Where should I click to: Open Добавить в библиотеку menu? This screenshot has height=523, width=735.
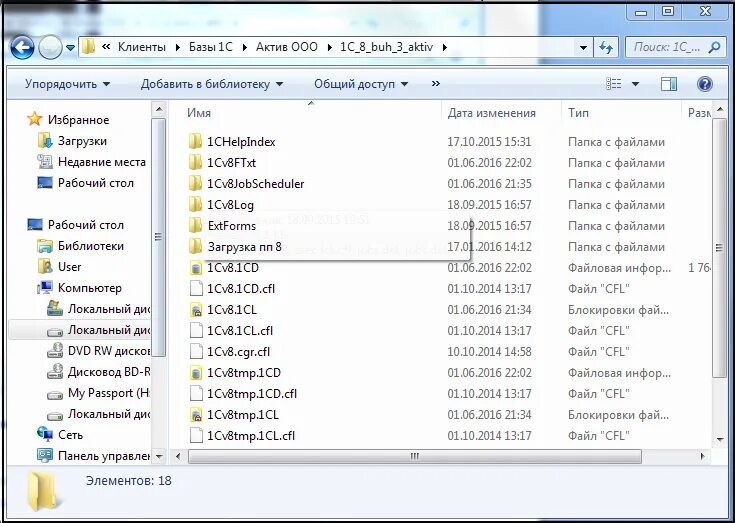[x=212, y=84]
